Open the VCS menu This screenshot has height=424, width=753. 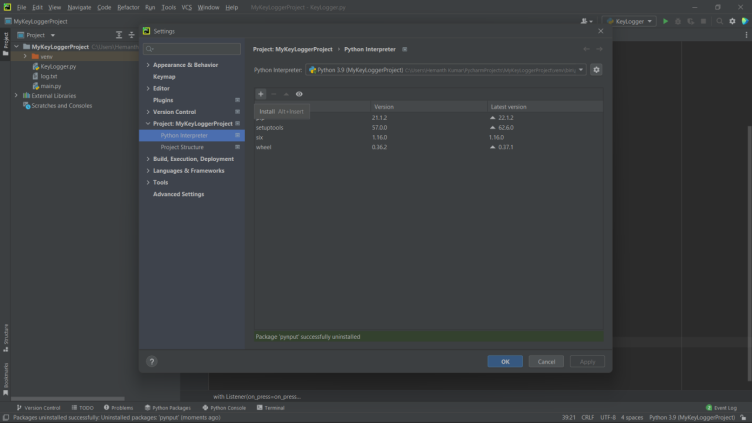[186, 7]
